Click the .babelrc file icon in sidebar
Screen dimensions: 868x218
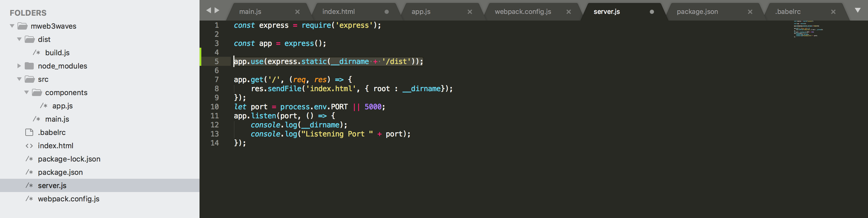[x=29, y=132]
